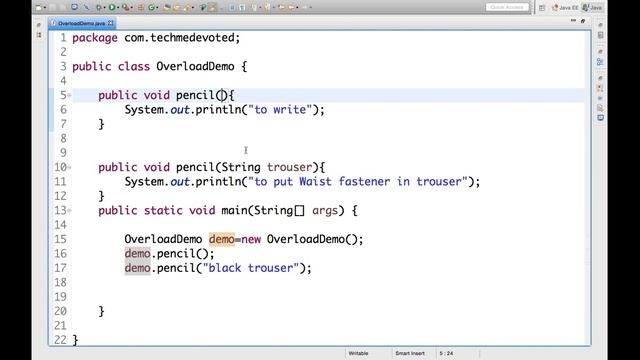Click the "to write" string literal
640x360 pixels.
tap(280, 110)
